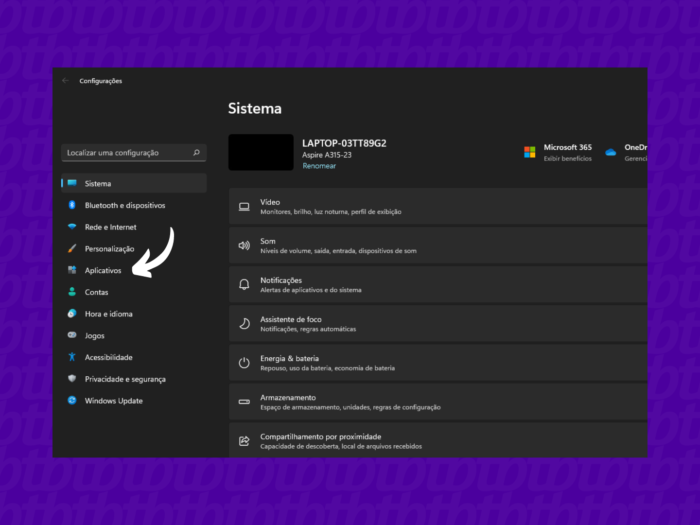Click the Personalização paintbrush icon
700x525 pixels.
point(72,248)
